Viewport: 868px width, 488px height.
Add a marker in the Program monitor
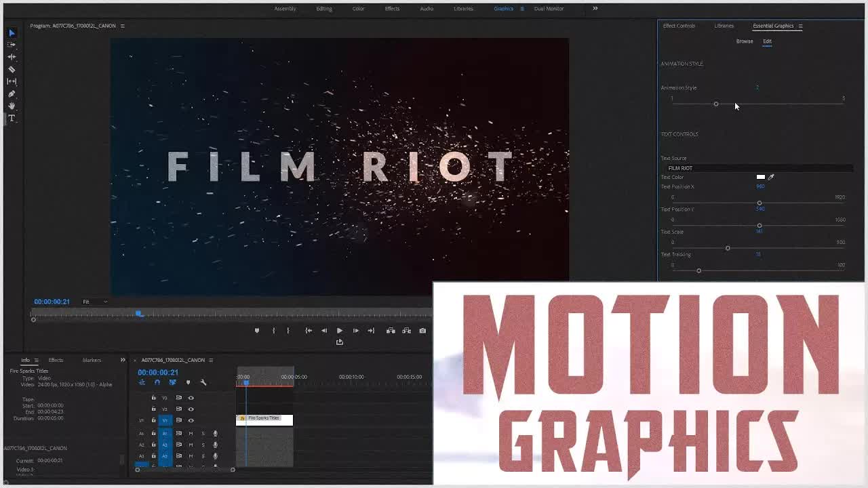256,331
